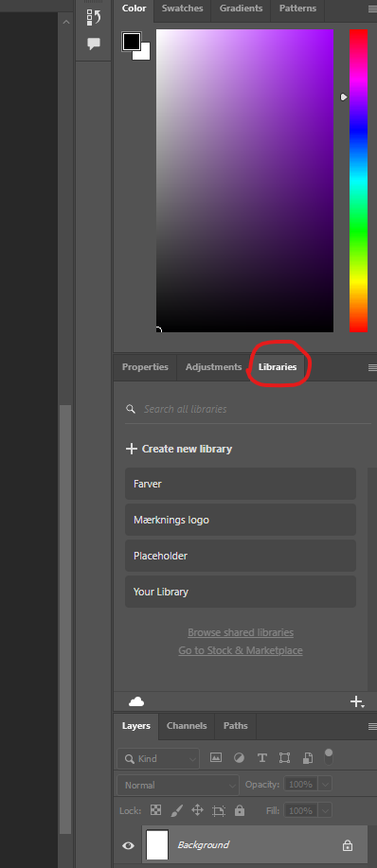Open the layer filter Kind dropdown
377x868 pixels.
tap(158, 758)
